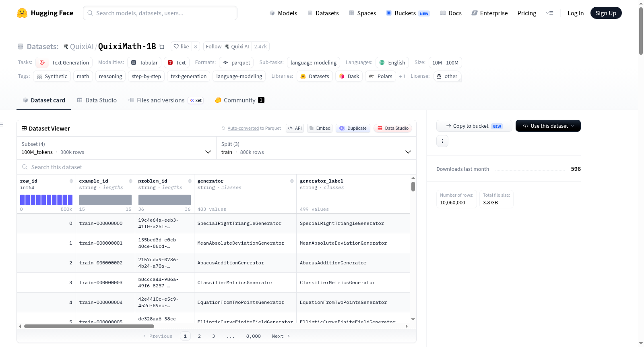Click the Dask library tag
Viewport: 644px width, 347px height.
349,76
